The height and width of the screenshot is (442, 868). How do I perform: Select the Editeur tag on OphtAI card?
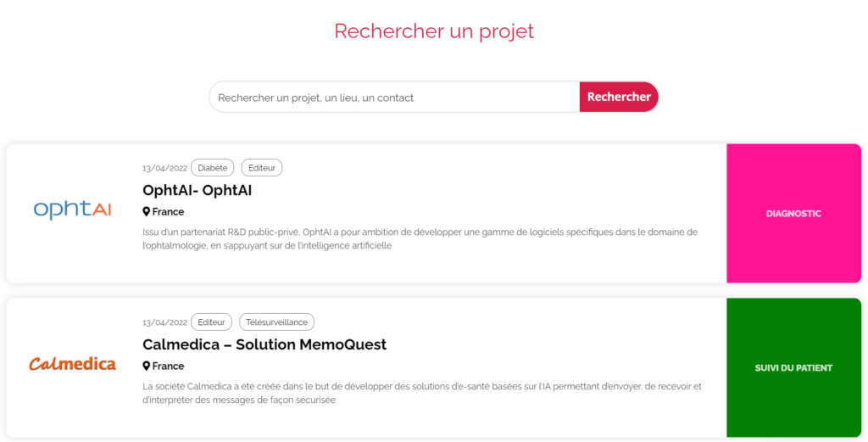click(262, 168)
